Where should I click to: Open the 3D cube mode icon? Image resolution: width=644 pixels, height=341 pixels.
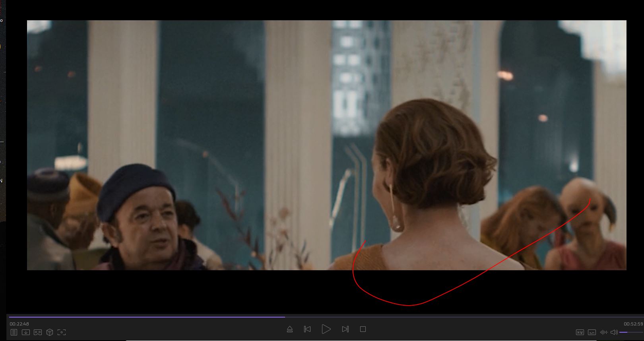[x=50, y=332]
